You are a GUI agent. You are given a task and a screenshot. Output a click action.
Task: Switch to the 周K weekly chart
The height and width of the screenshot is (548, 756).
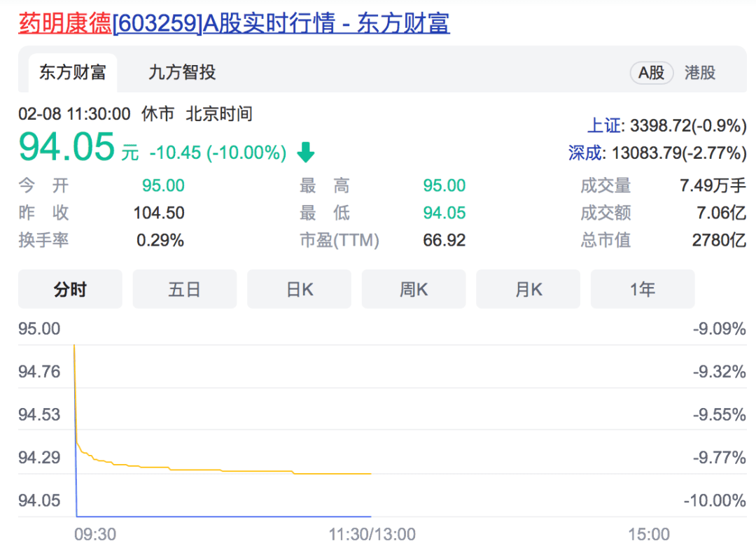(x=413, y=288)
